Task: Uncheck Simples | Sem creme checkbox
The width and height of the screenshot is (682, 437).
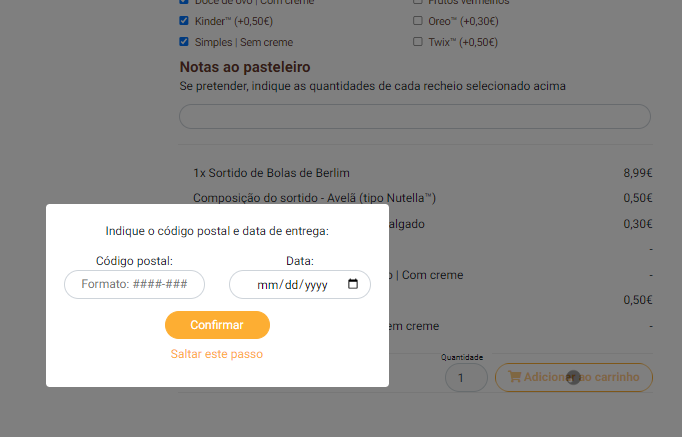Action: tap(184, 41)
